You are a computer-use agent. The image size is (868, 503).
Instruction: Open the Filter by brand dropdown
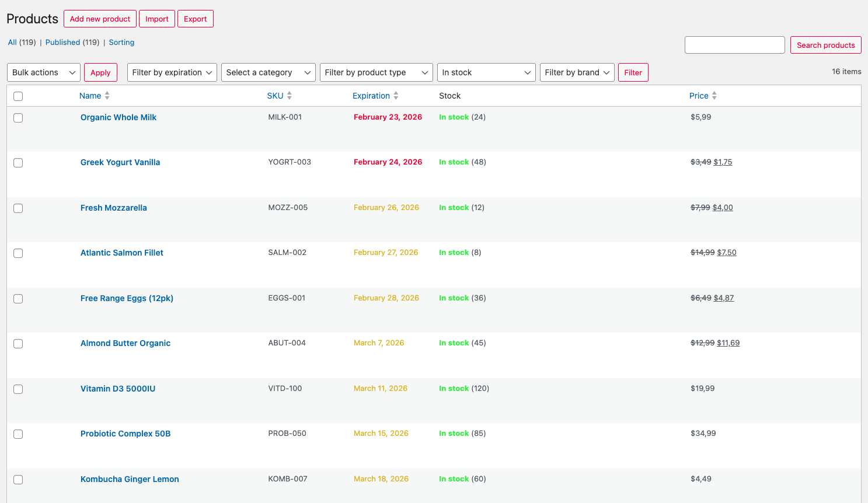pyautogui.click(x=577, y=72)
